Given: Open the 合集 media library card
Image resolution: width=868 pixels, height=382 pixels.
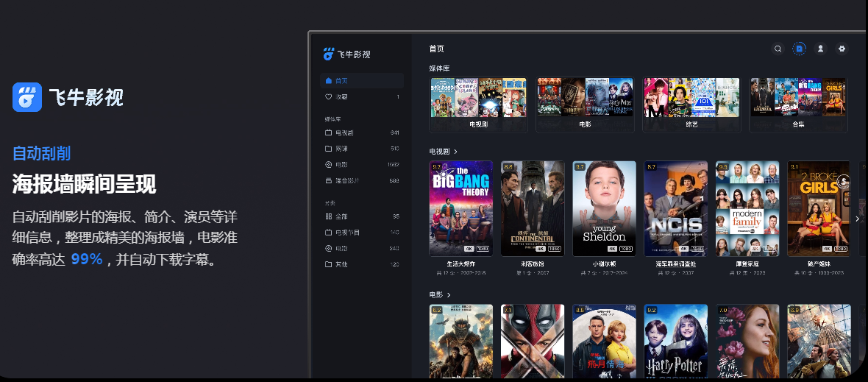Looking at the screenshot, I should (798, 105).
